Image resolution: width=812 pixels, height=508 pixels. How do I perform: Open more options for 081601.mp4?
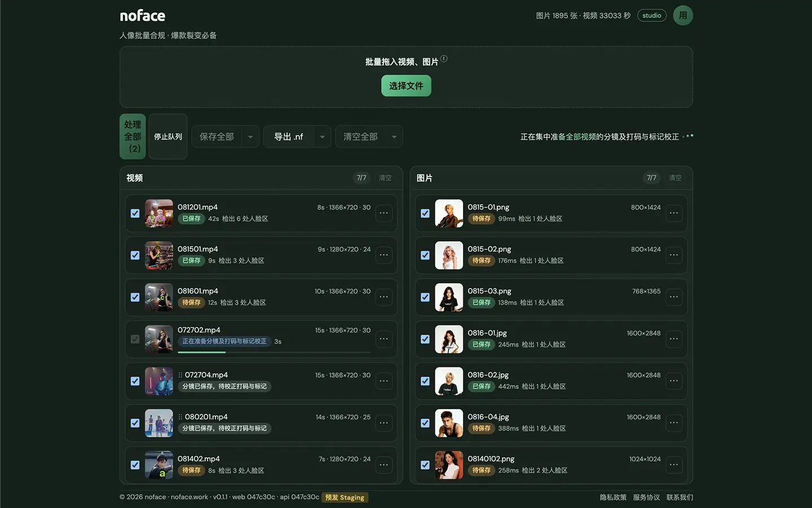tap(384, 297)
